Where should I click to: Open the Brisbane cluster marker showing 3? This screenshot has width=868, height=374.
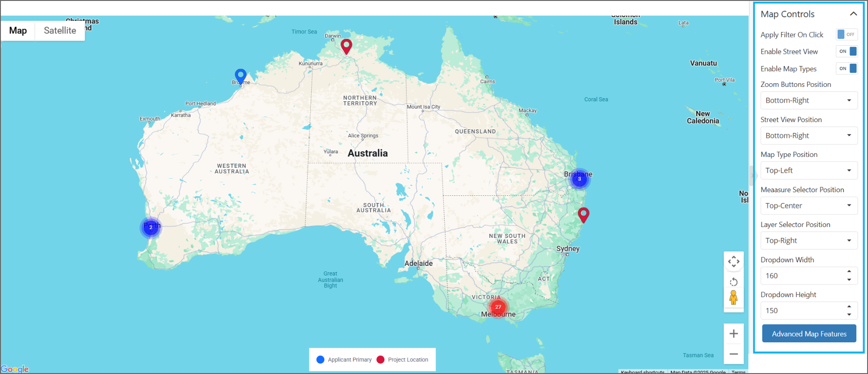(x=579, y=179)
